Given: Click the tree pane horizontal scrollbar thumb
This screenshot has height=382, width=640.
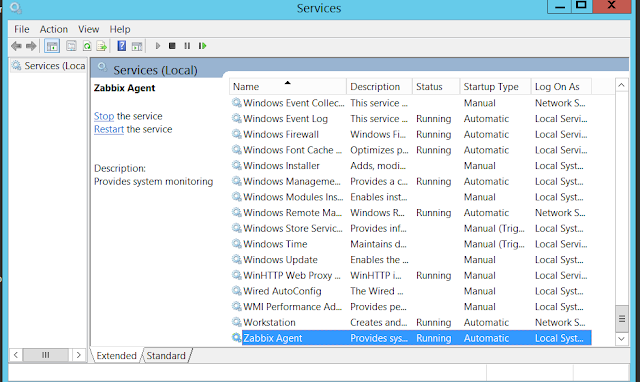Looking at the screenshot, I should click(45, 355).
